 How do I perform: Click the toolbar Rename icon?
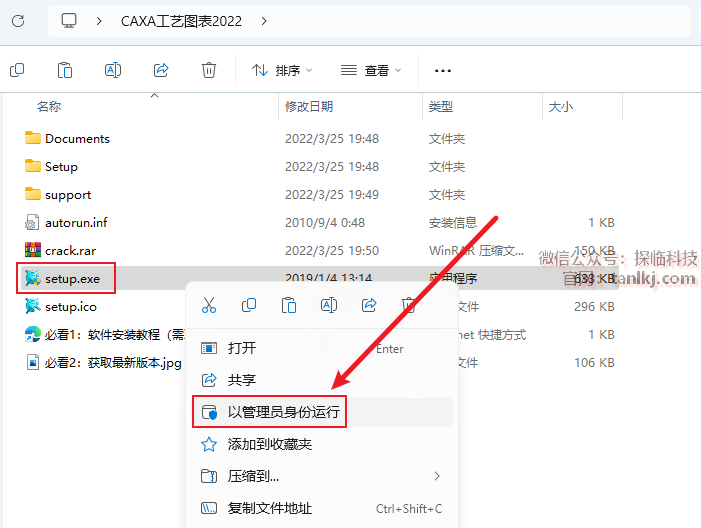pyautogui.click(x=113, y=70)
